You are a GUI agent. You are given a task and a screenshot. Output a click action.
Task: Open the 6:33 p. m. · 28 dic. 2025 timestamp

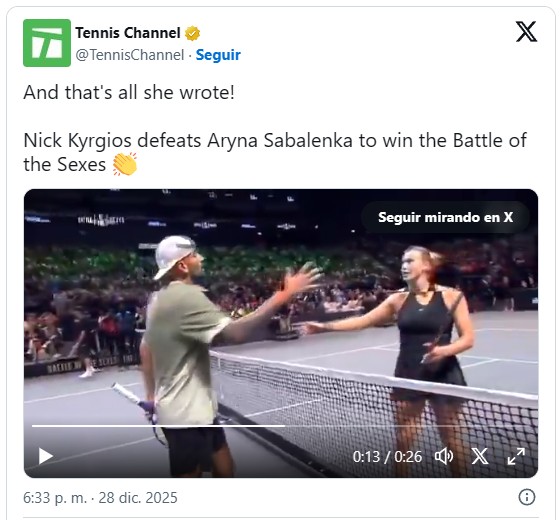(100, 498)
